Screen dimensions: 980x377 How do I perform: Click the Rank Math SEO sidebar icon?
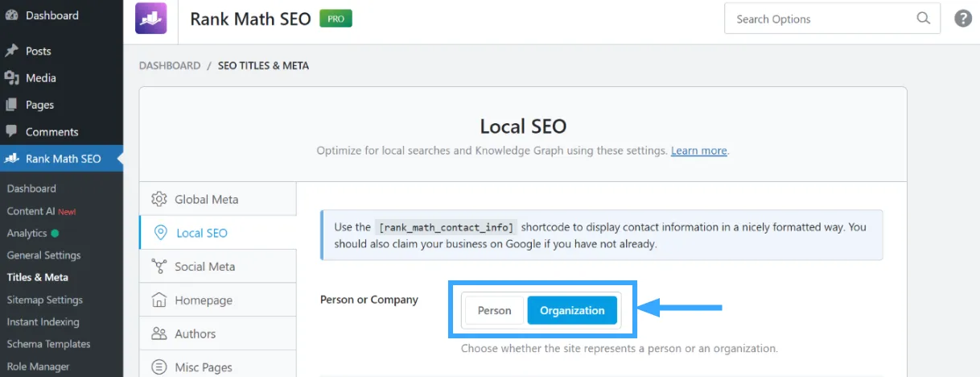click(11, 159)
